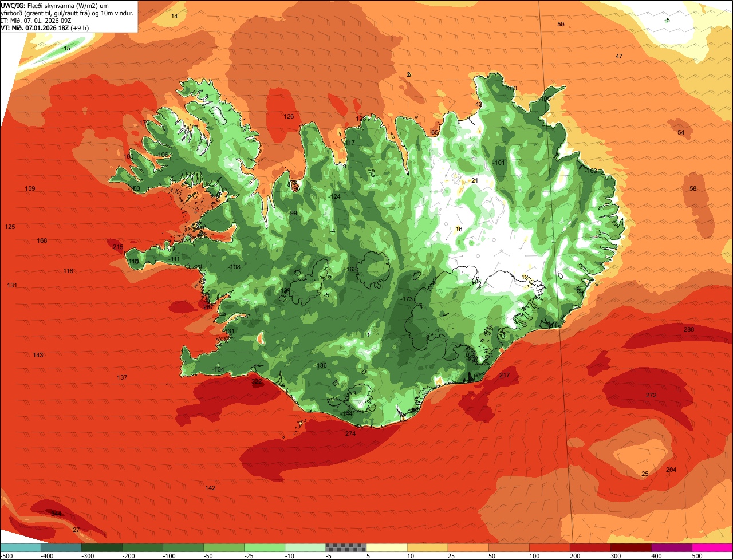Click the map value -101
Viewport: 733px width, 560px height.
pyautogui.click(x=499, y=163)
